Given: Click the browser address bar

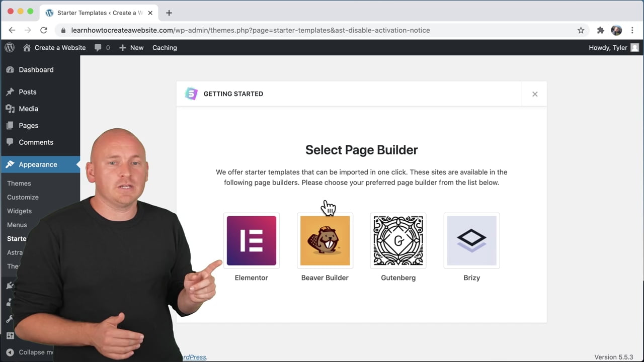Looking at the screenshot, I should pos(322,30).
